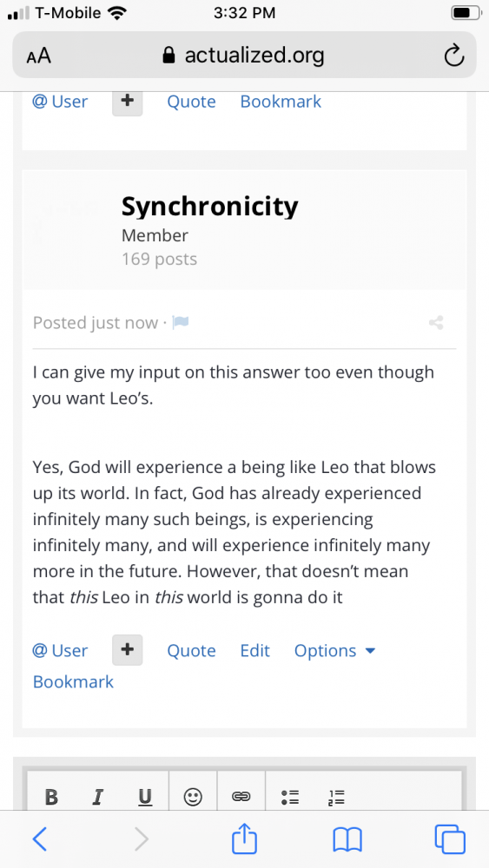Edit Synchronicity's post
The width and height of the screenshot is (489, 868).
(254, 650)
